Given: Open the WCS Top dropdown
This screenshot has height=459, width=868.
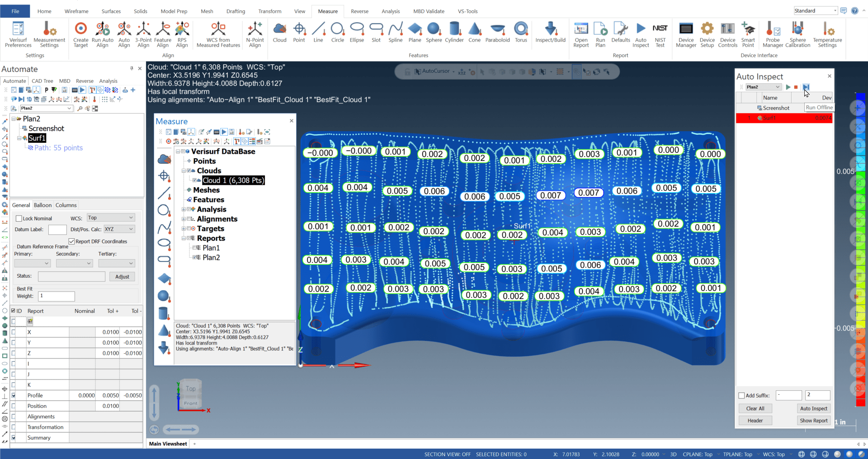Looking at the screenshot, I should pyautogui.click(x=111, y=218).
